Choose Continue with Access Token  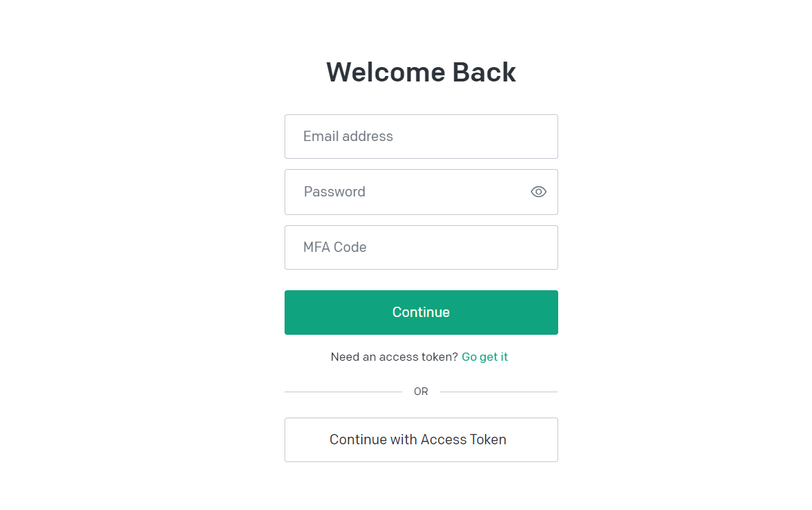click(421, 439)
